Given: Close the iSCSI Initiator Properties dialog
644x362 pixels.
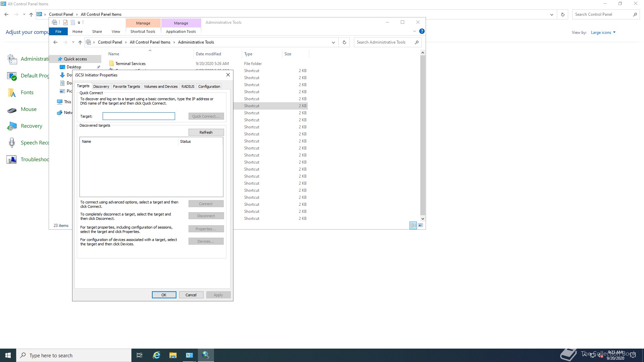Looking at the screenshot, I should tap(228, 75).
